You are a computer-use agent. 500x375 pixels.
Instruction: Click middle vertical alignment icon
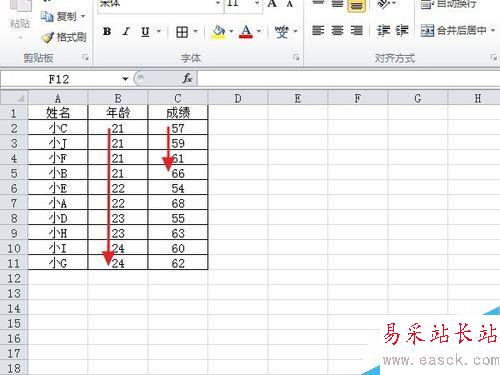coord(337,5)
